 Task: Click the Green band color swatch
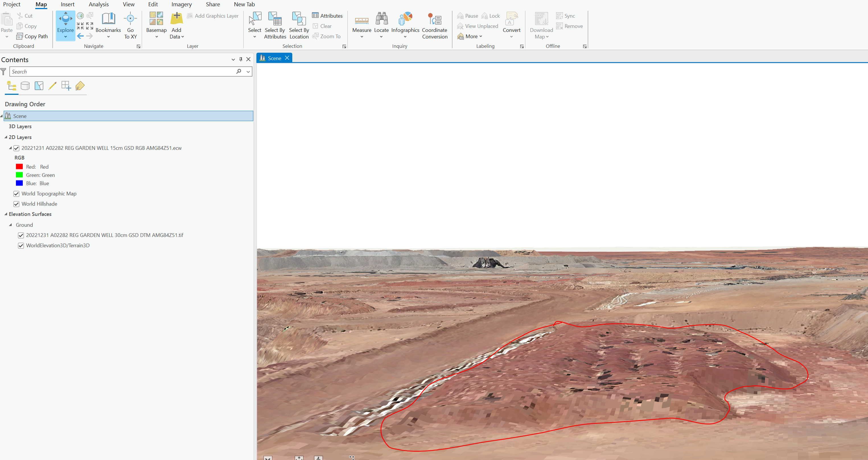[x=19, y=175]
